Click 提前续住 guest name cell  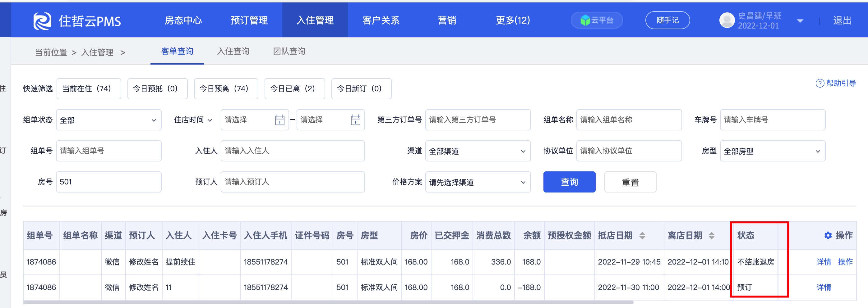coord(180,262)
